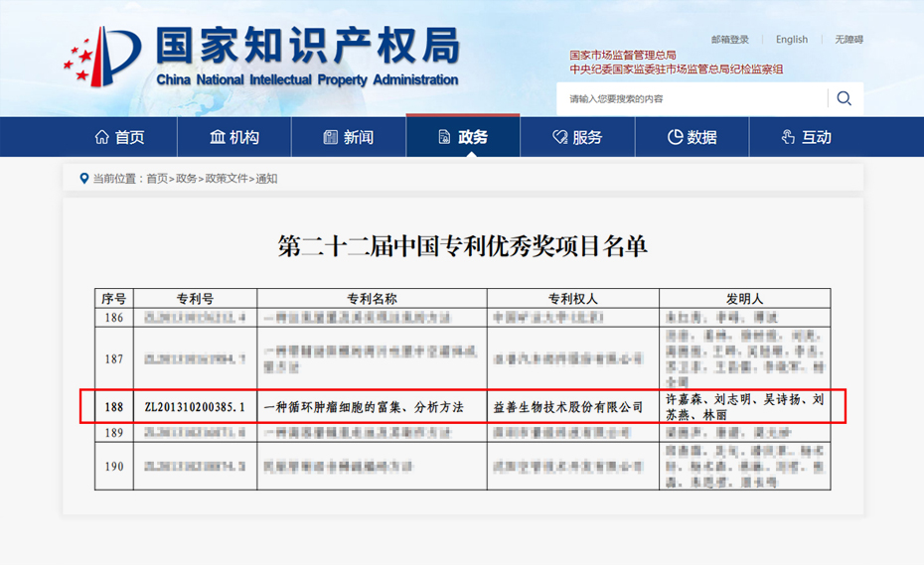Open the 机构 navigation tab
Screen dimensions: 924x565
234,137
